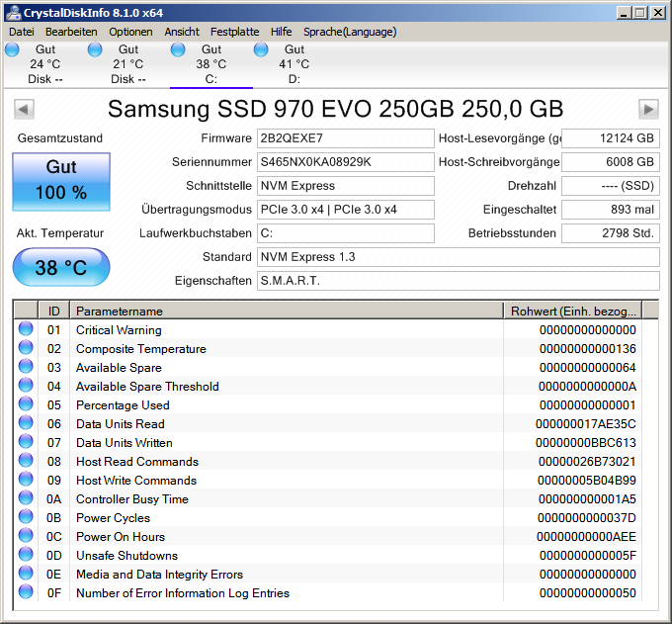
Task: Open the Optionen menu
Action: click(130, 32)
